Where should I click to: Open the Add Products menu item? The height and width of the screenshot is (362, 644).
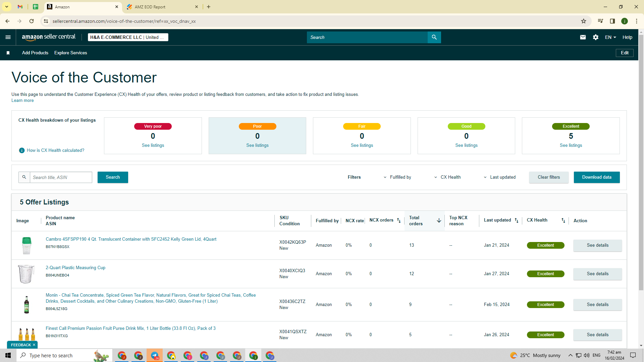click(35, 53)
